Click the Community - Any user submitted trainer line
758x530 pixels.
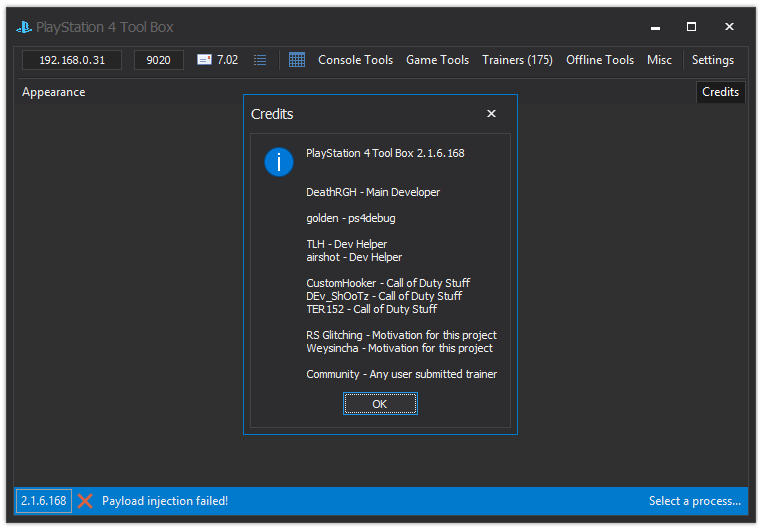(x=402, y=374)
